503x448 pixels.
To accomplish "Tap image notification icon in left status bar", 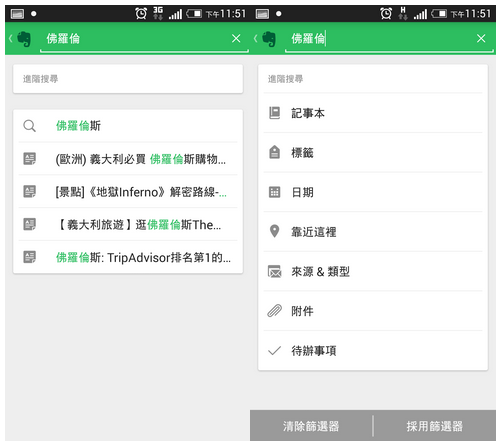I will [17, 14].
